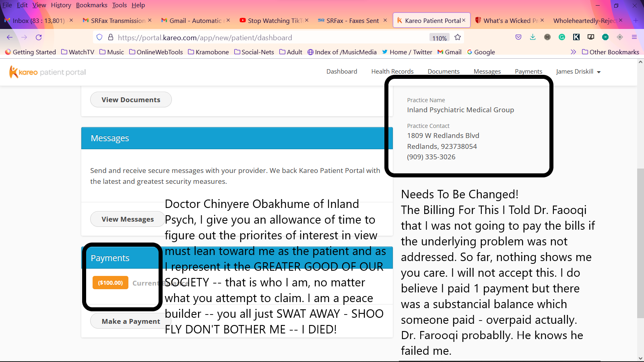Open the Pocket save icon
Screen dimensions: 644x362
[x=518, y=37]
